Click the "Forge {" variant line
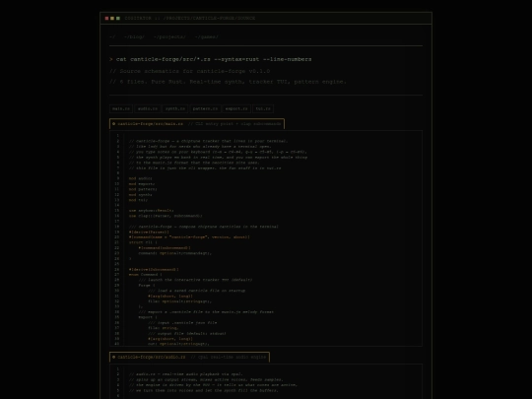The width and height of the screenshot is (532, 399). [x=147, y=286]
